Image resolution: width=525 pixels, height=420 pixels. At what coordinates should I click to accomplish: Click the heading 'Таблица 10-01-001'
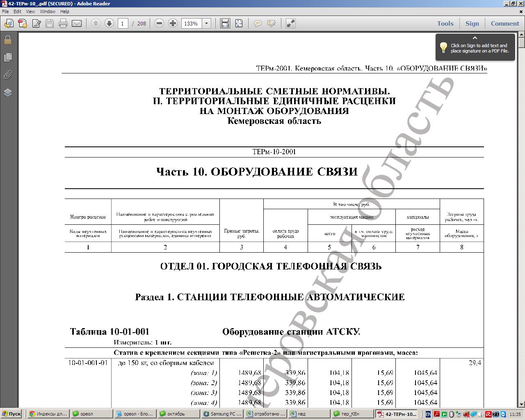click(110, 331)
